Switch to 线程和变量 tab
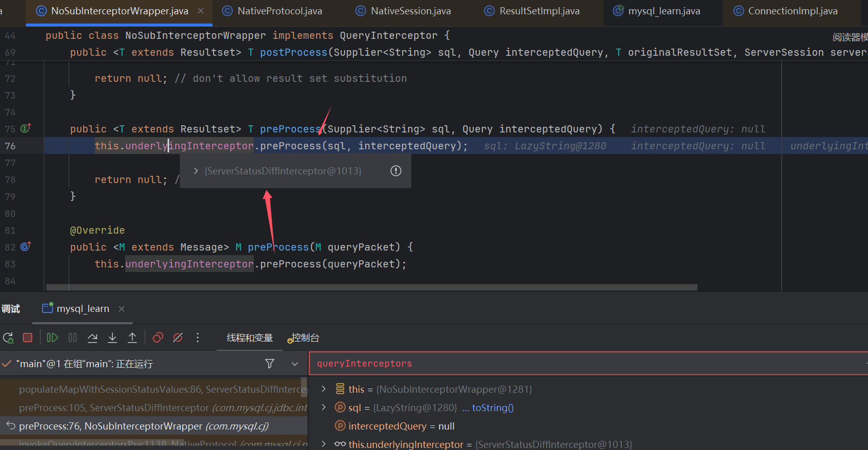Image resolution: width=868 pixels, height=450 pixels. coord(250,337)
